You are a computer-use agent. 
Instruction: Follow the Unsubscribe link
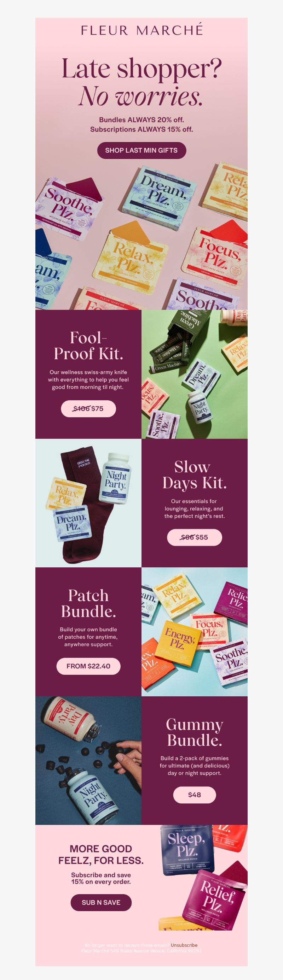click(x=184, y=945)
